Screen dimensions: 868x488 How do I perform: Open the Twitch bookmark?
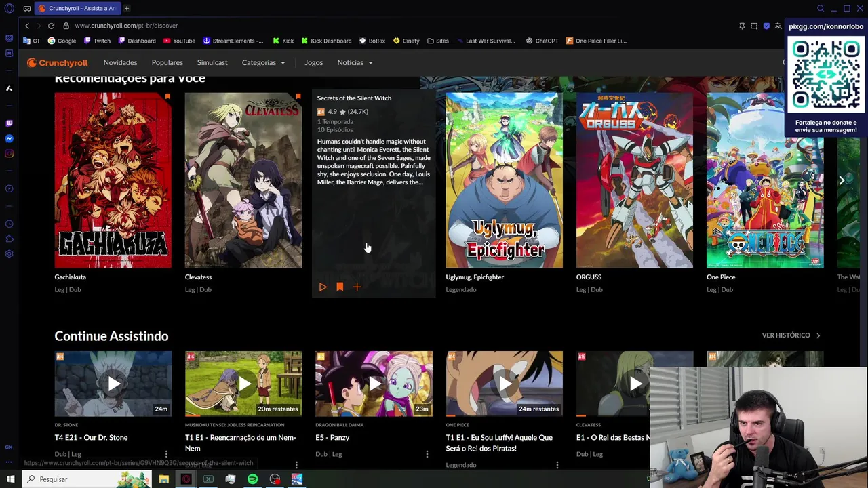click(97, 41)
